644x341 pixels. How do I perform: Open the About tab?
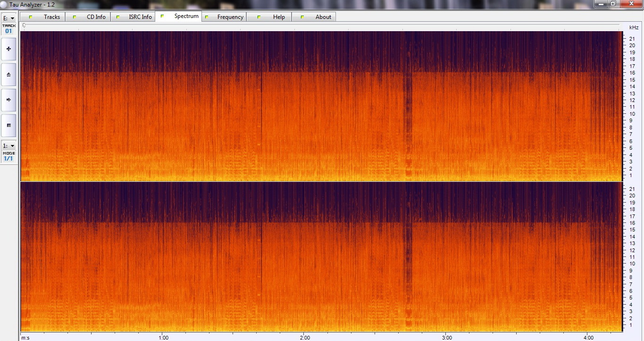(x=314, y=17)
